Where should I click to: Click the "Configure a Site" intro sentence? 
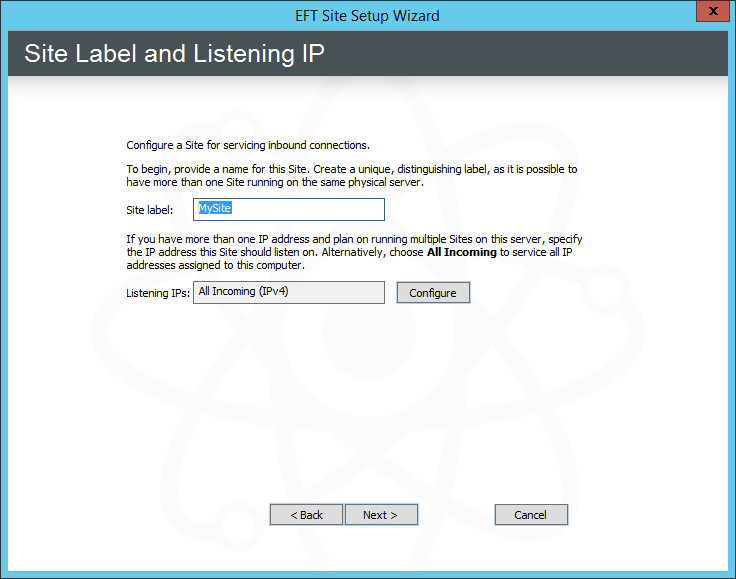click(248, 145)
